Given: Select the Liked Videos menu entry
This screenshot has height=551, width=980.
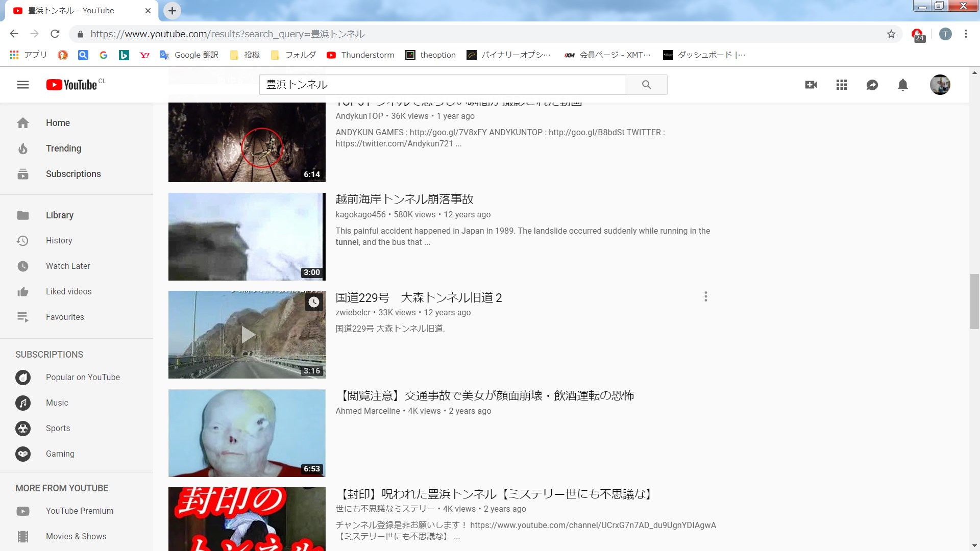Looking at the screenshot, I should point(69,291).
